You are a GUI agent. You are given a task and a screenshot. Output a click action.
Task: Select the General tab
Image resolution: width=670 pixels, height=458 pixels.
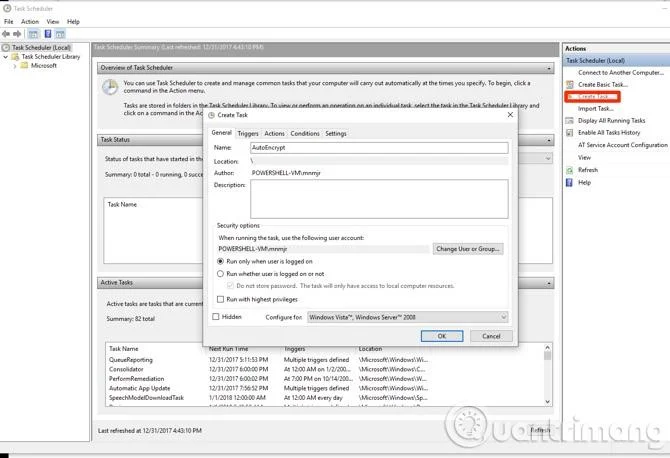pyautogui.click(x=221, y=133)
